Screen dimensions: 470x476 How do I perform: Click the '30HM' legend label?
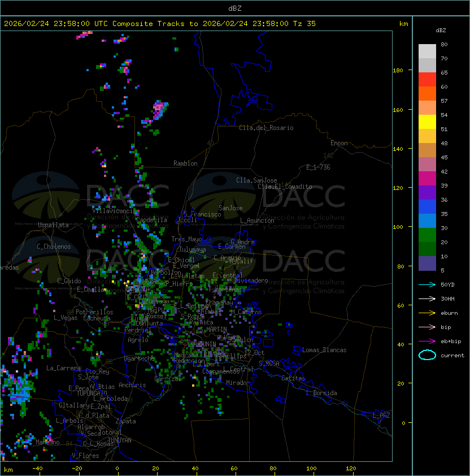447,298
